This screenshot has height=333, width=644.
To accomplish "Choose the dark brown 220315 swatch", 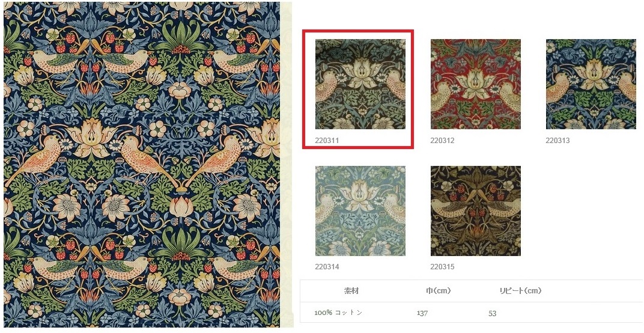I will coord(476,211).
